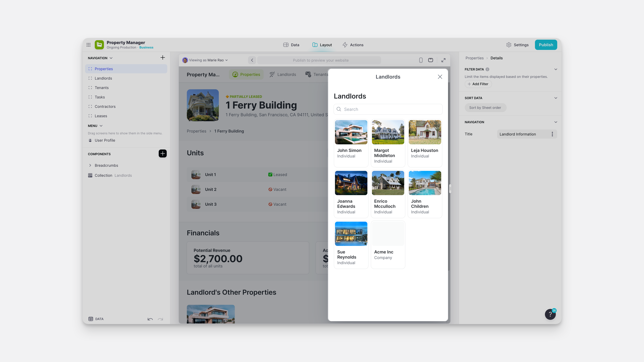Add a new component with the Components plus icon

pyautogui.click(x=163, y=153)
